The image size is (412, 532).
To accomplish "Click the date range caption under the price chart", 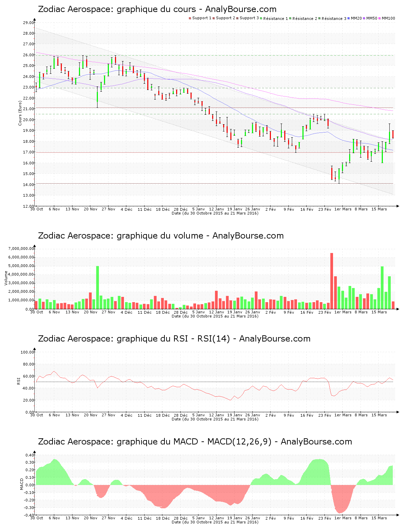I will [x=215, y=213].
